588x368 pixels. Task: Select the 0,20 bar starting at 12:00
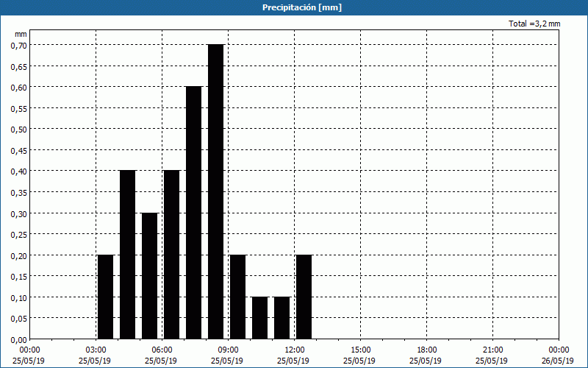tap(304, 297)
